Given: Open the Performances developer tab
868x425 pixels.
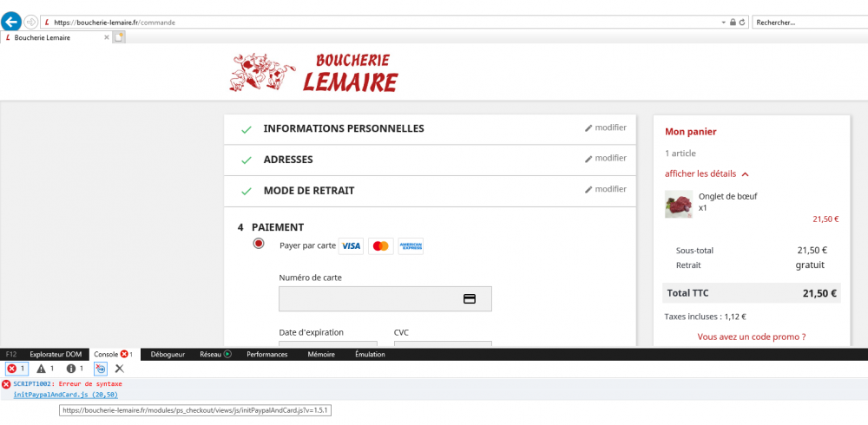Looking at the screenshot, I should [x=266, y=354].
